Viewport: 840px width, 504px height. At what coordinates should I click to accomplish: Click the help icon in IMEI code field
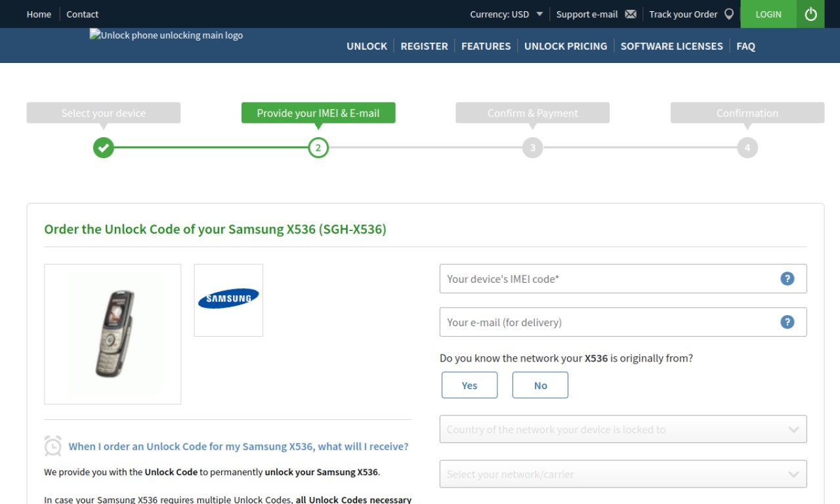[787, 279]
